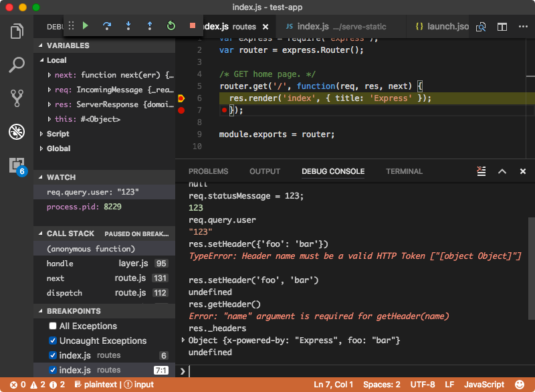Restart the debug session

tap(171, 25)
